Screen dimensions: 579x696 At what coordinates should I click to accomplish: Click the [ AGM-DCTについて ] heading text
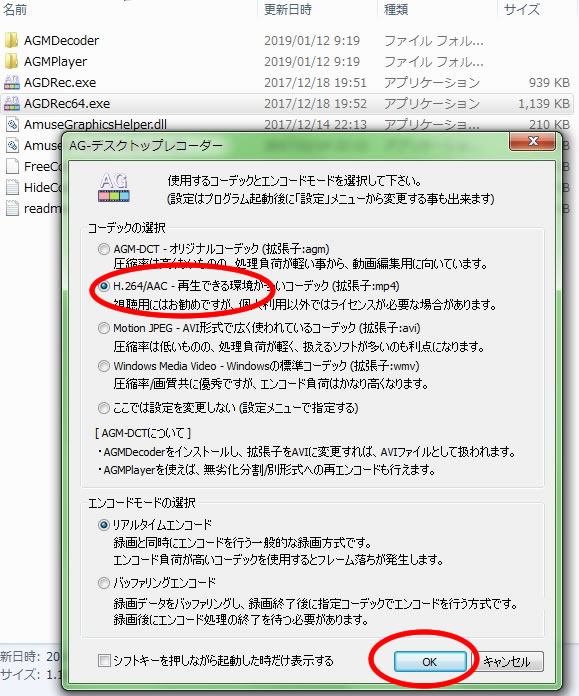[x=143, y=433]
